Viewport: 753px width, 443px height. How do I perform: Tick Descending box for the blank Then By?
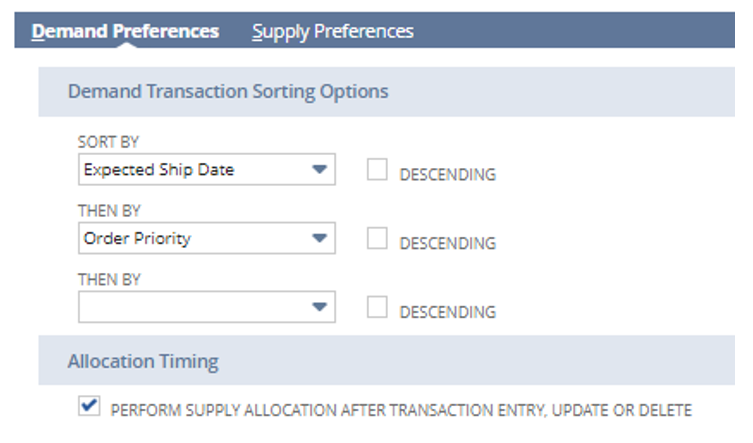377,308
